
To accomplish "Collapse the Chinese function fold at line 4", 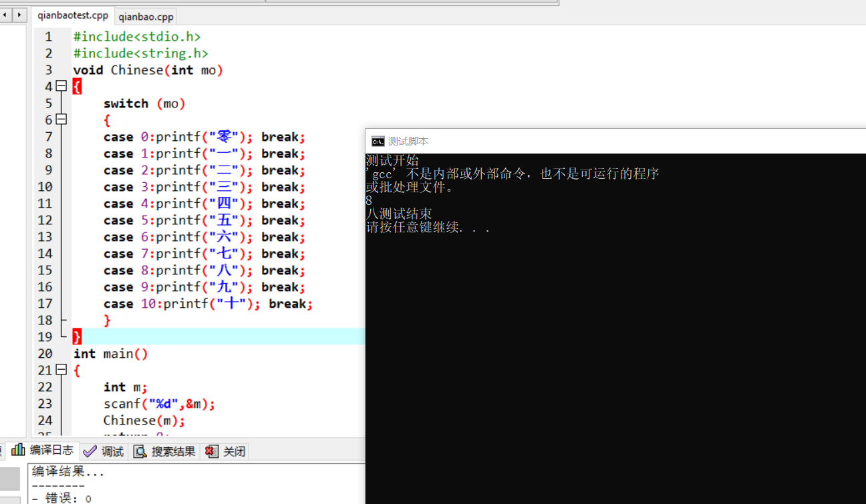I will coord(61,86).
